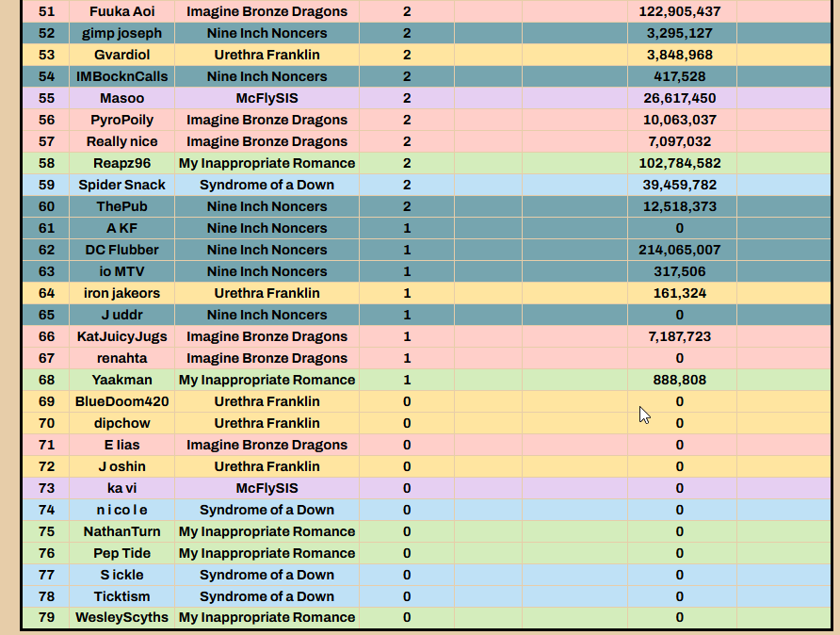Click Imagine Bronze Dragons in PyroPoily row
This screenshot has height=635, width=840.
point(267,120)
